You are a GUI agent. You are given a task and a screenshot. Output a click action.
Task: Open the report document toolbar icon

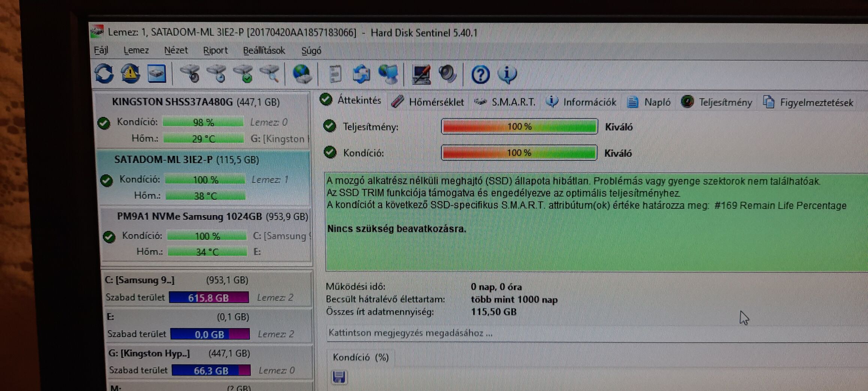click(335, 74)
